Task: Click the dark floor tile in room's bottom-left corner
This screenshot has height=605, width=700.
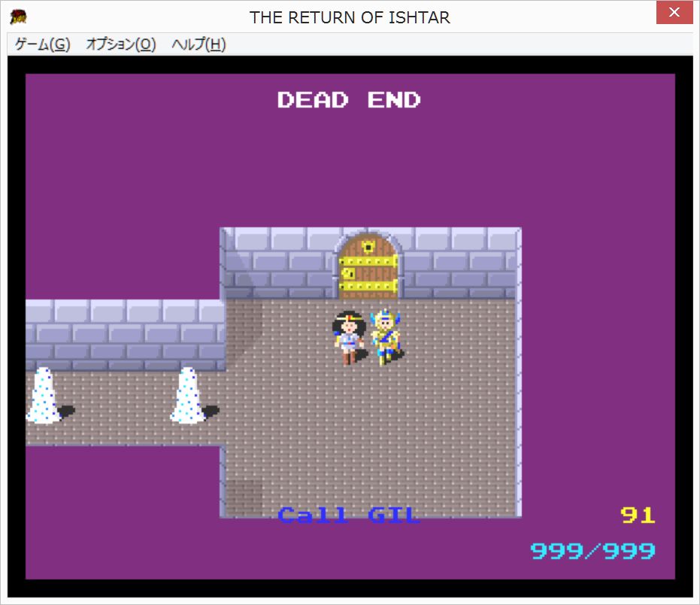Action: (243, 497)
